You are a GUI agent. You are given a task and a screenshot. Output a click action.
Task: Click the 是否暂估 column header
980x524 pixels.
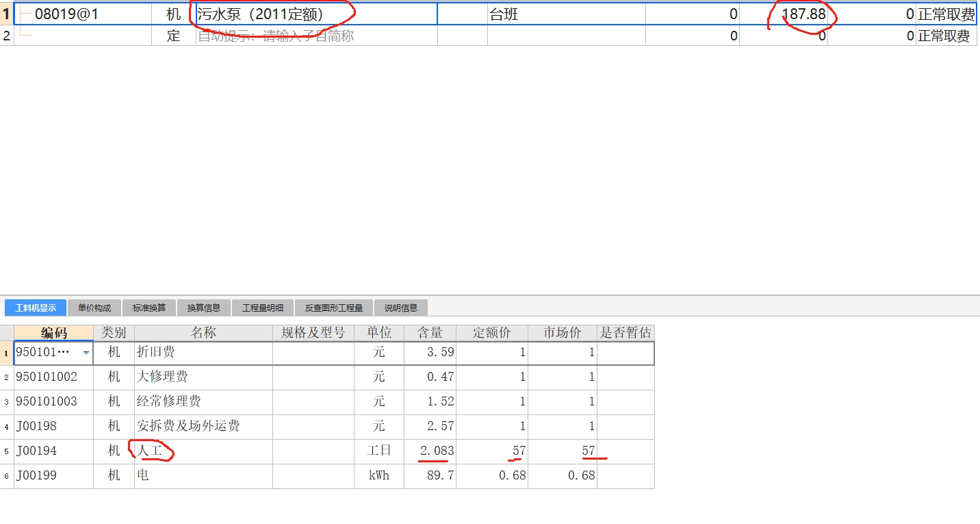tap(626, 333)
